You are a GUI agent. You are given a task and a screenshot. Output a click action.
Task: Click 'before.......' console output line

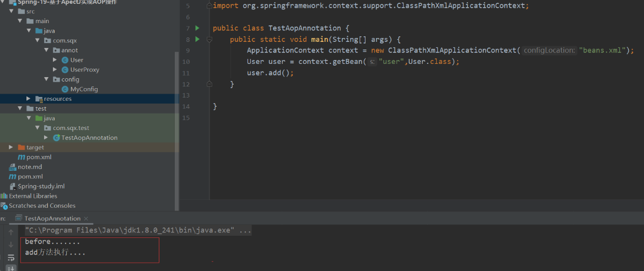coord(52,242)
